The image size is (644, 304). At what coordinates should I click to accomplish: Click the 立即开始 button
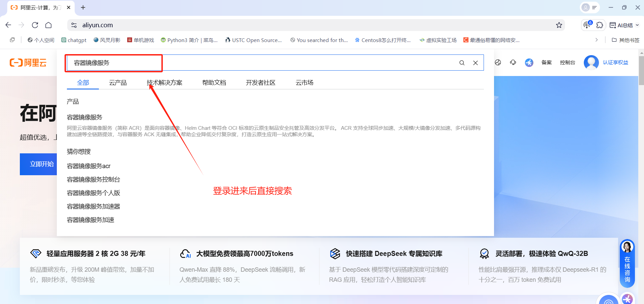click(38, 164)
